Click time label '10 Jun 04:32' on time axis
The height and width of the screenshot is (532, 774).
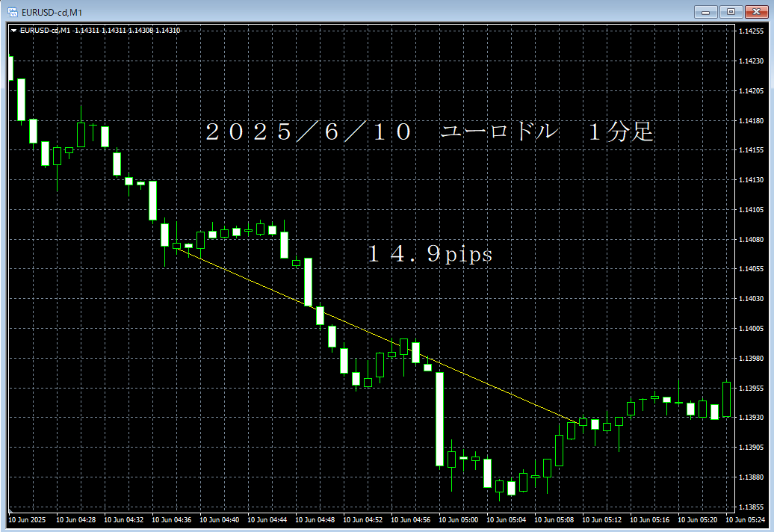pyautogui.click(x=123, y=519)
